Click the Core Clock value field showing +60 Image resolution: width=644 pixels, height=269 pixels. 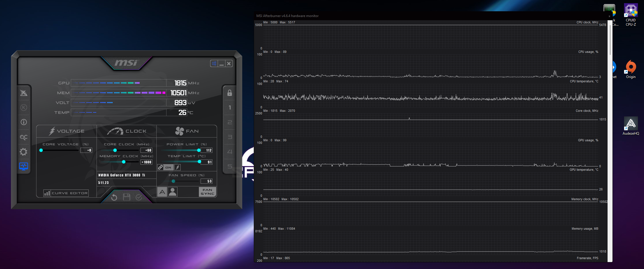point(146,150)
